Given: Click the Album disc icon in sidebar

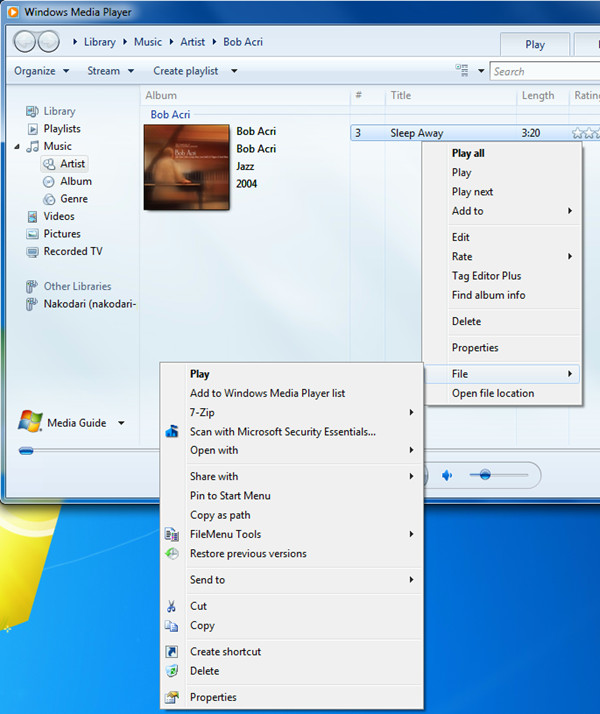Looking at the screenshot, I should 48,182.
